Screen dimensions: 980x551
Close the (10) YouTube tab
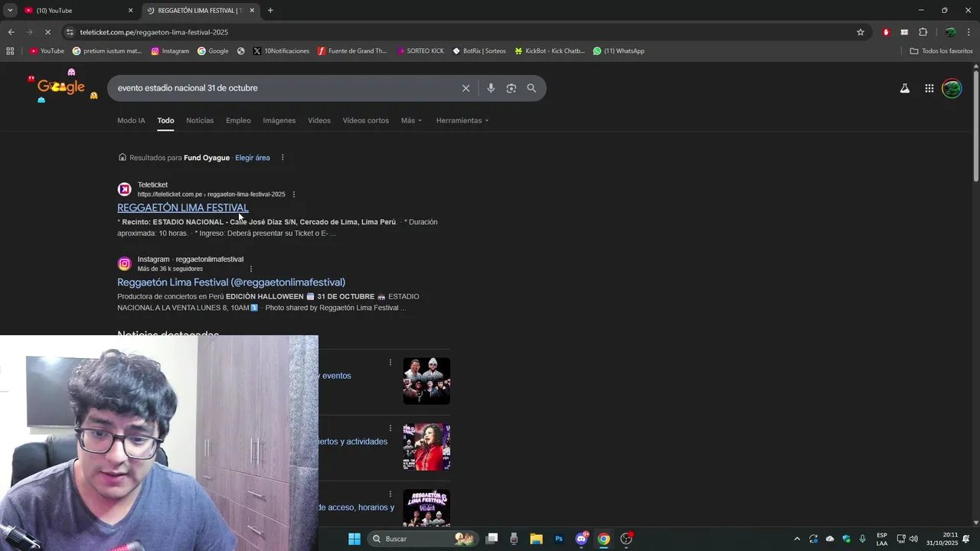tap(130, 11)
